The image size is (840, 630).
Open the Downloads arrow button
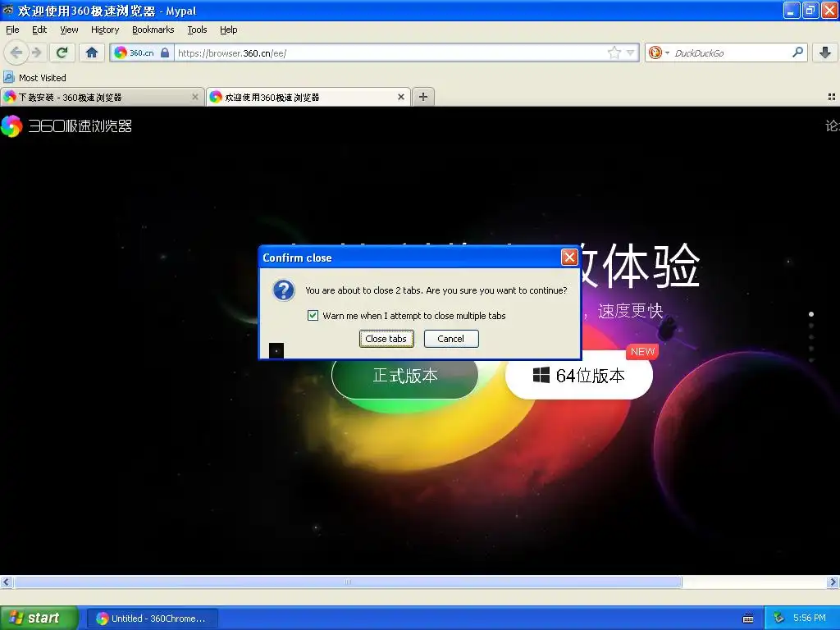tap(825, 52)
